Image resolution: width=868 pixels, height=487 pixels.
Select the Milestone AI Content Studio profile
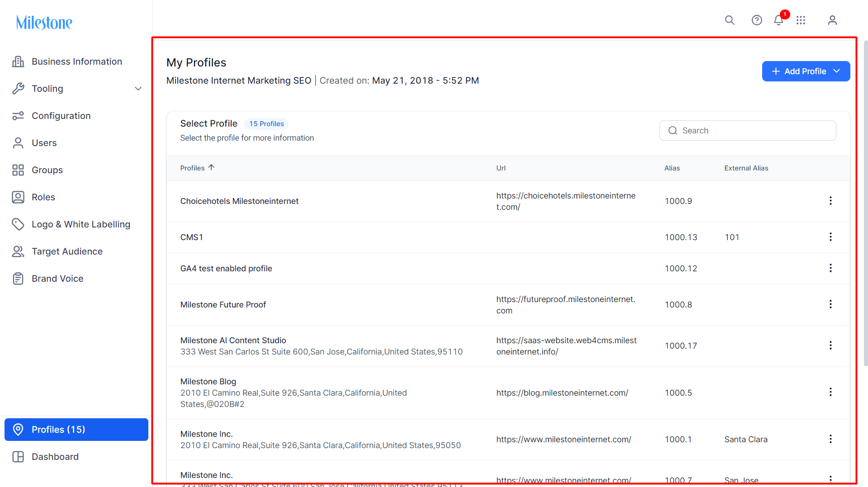coord(233,340)
